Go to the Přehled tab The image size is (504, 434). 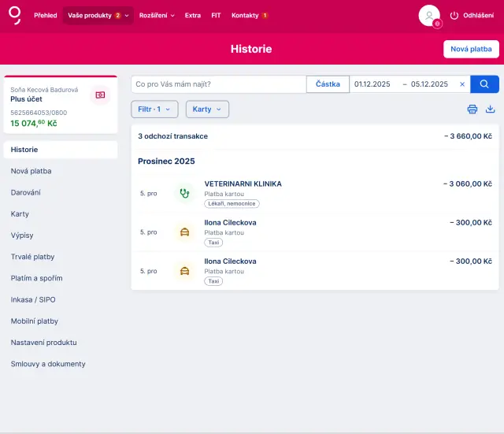(45, 16)
